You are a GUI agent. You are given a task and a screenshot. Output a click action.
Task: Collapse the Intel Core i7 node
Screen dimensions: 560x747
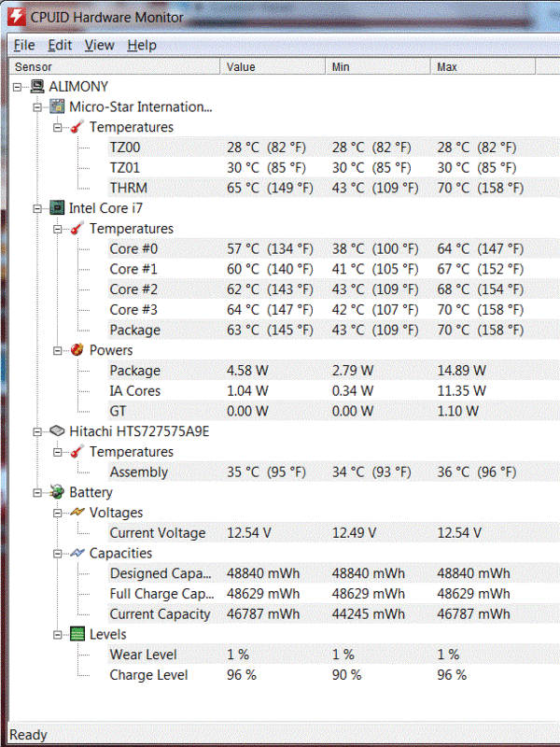click(37, 208)
